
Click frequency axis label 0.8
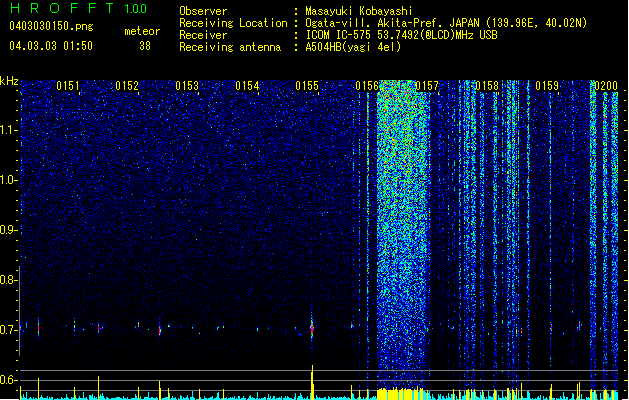click(x=8, y=280)
